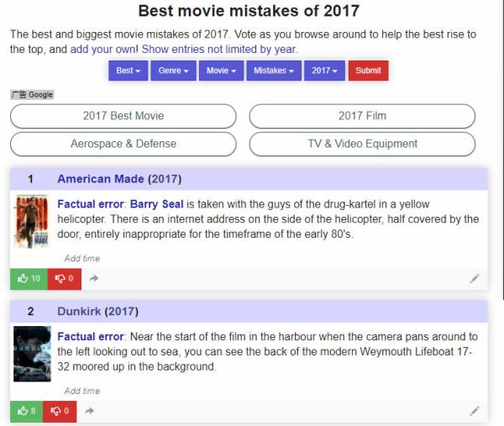Downvote the Dunkirk mistake
504x426 pixels.
click(x=64, y=411)
